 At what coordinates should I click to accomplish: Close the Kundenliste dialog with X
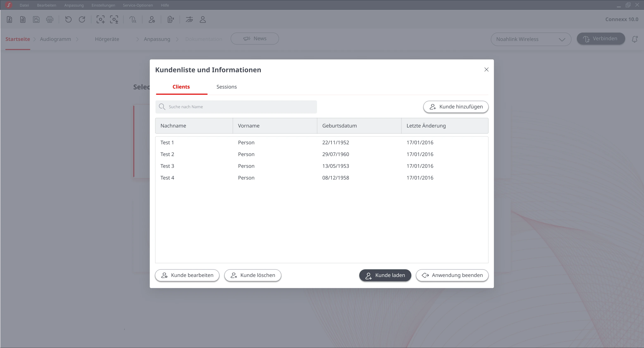coord(486,69)
